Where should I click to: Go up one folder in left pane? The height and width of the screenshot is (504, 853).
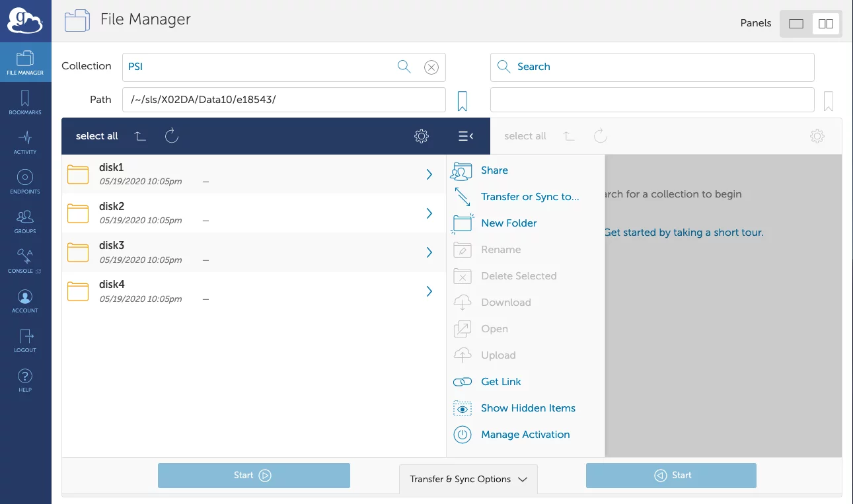tap(139, 136)
